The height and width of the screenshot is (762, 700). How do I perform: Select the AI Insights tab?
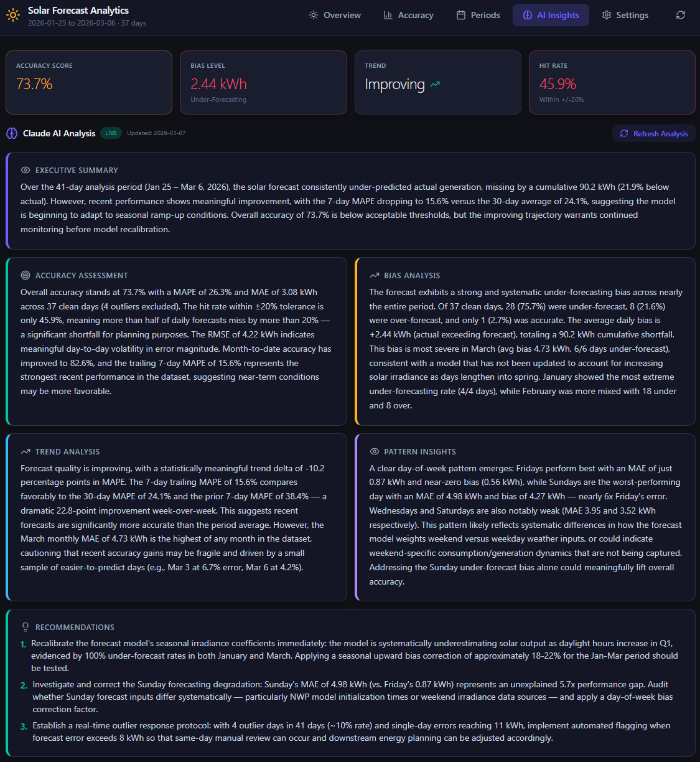pos(551,15)
